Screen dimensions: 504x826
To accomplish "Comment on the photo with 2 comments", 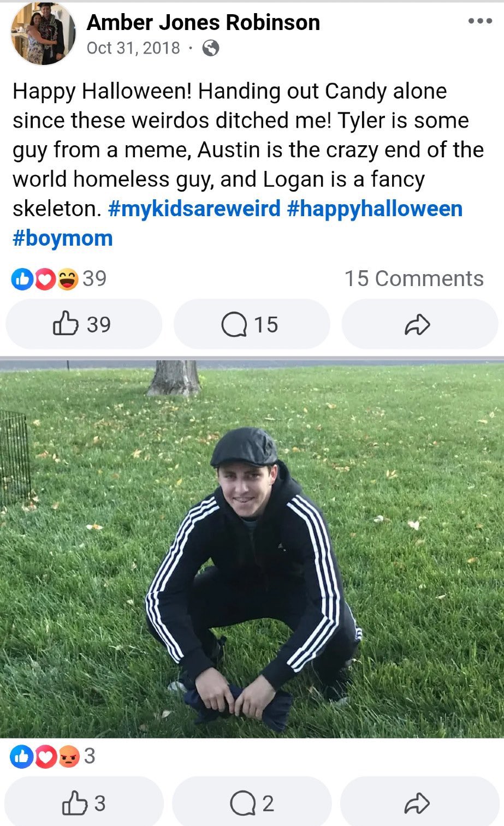I will [252, 803].
